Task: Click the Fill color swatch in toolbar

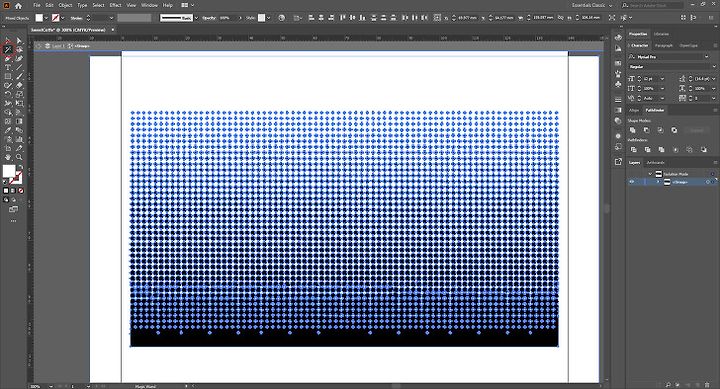Action: pyautogui.click(x=9, y=171)
